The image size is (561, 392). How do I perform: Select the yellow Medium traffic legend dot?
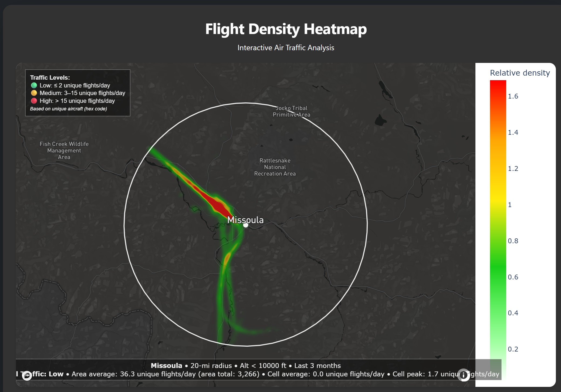pyautogui.click(x=34, y=93)
